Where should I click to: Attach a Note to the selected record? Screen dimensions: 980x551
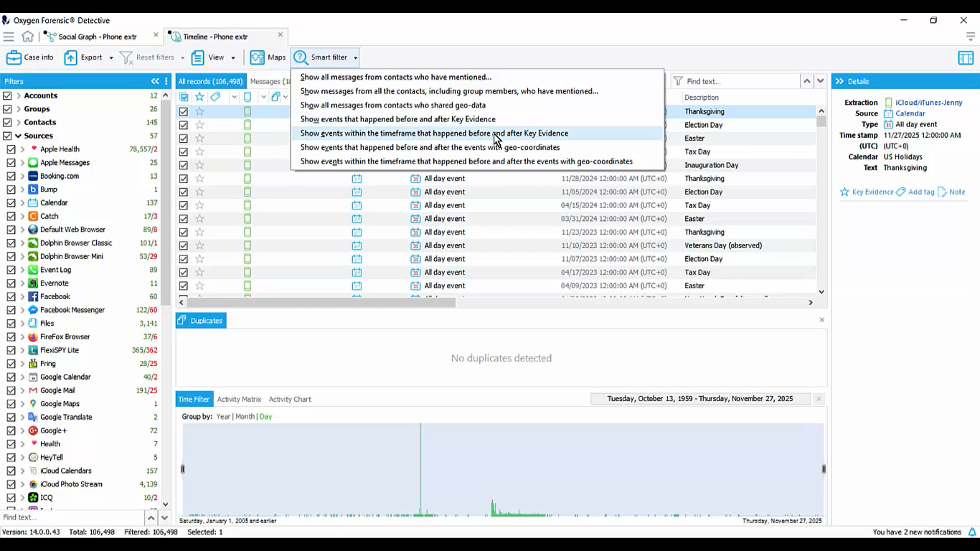click(x=956, y=192)
